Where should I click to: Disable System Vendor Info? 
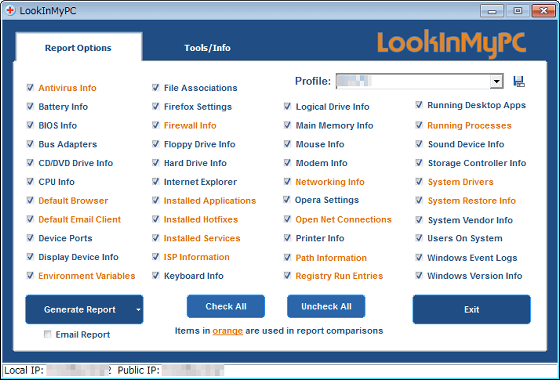pos(419,220)
